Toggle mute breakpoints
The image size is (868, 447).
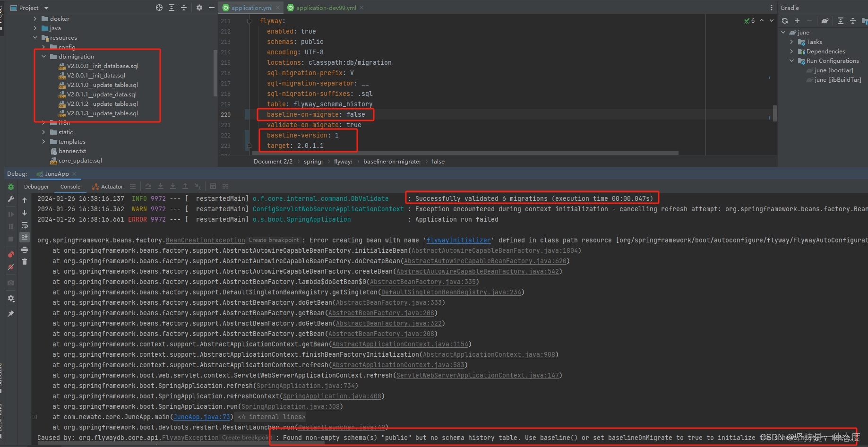11,267
